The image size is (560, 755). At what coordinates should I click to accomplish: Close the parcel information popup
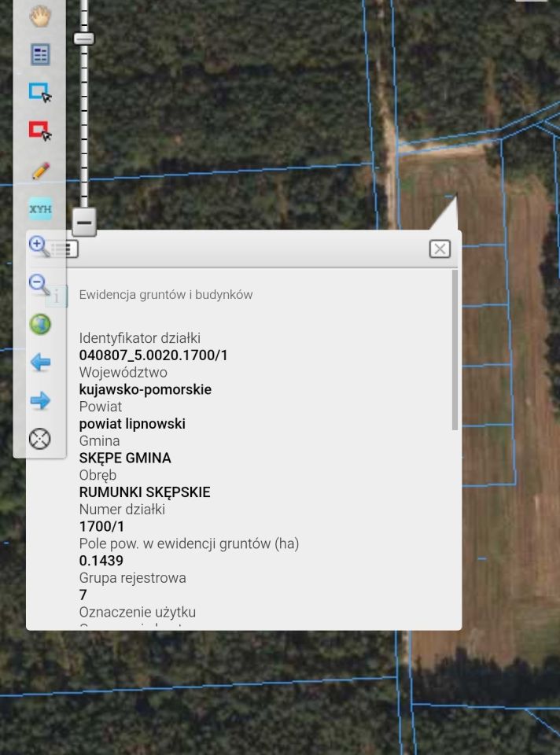coord(440,249)
